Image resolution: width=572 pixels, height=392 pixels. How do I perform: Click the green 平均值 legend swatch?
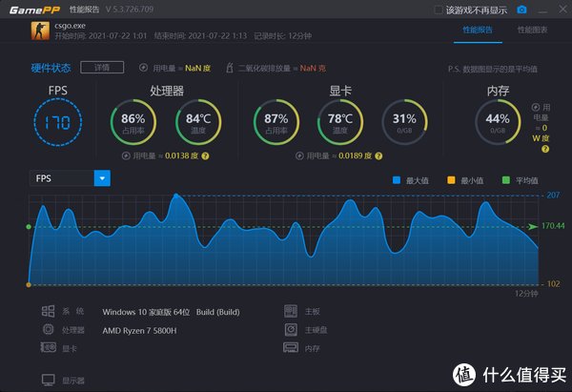pyautogui.click(x=506, y=180)
